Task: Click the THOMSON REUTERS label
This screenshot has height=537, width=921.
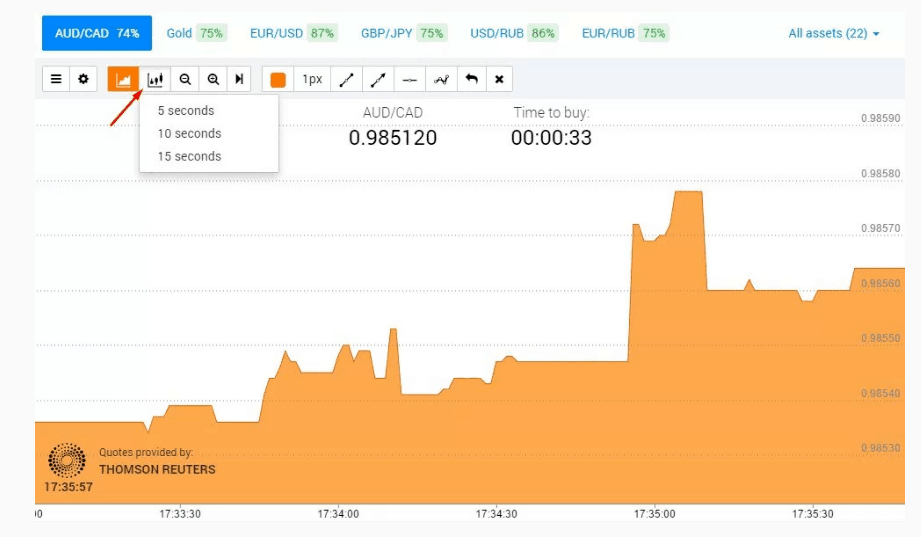Action: pos(157,469)
